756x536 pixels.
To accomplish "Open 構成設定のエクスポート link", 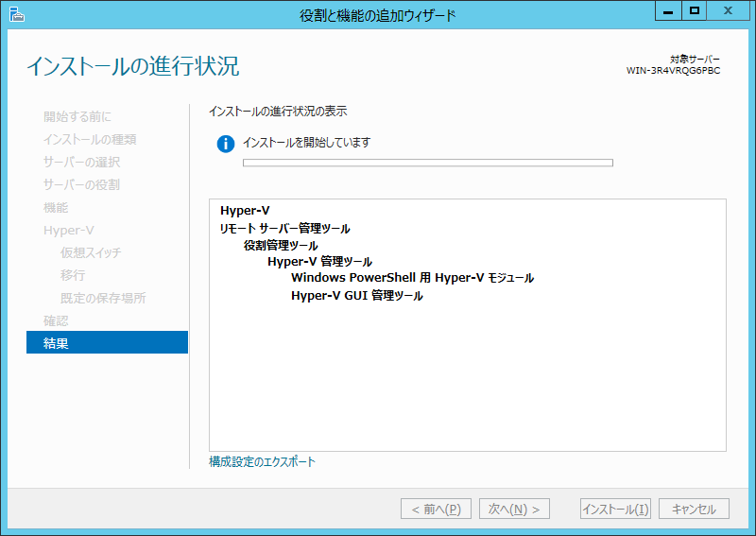I will [x=262, y=461].
